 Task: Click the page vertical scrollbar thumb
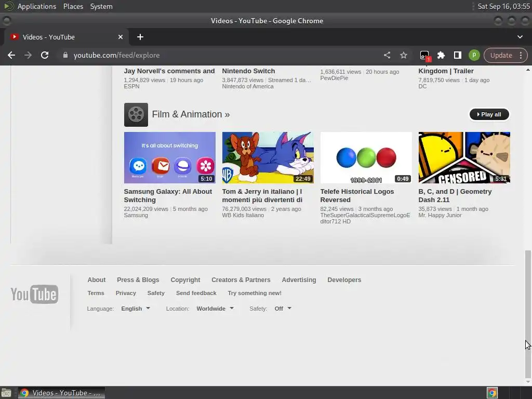pos(528,314)
